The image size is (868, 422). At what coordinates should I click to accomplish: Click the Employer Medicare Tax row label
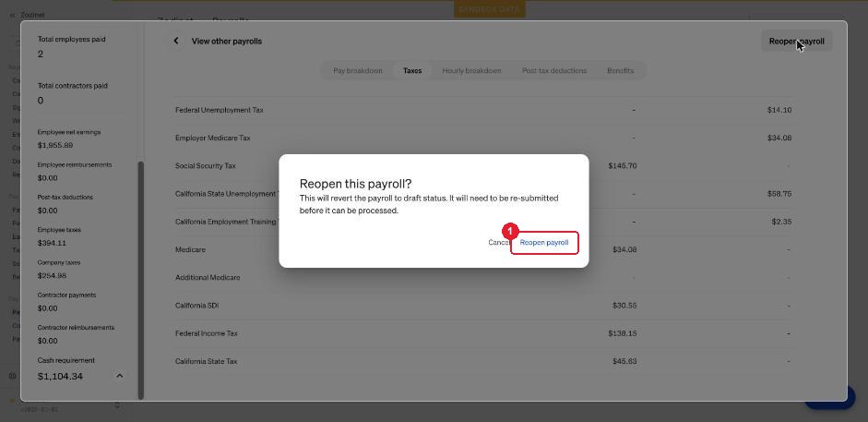tap(212, 138)
